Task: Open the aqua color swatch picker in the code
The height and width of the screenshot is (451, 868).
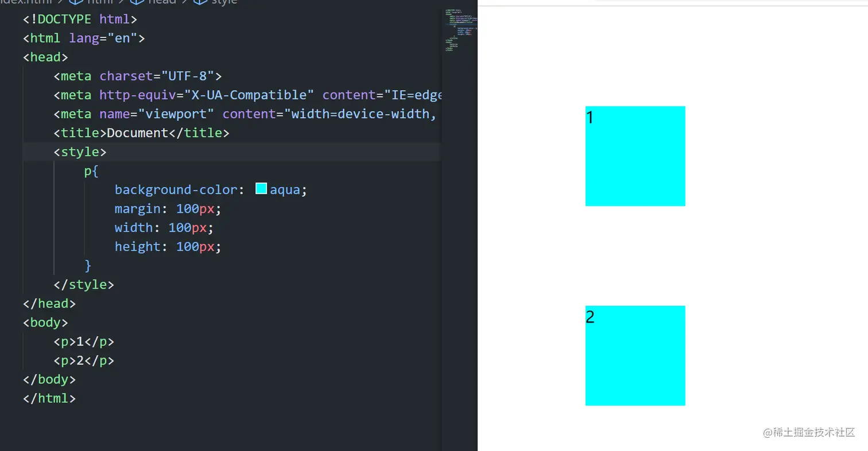Action: tap(261, 189)
